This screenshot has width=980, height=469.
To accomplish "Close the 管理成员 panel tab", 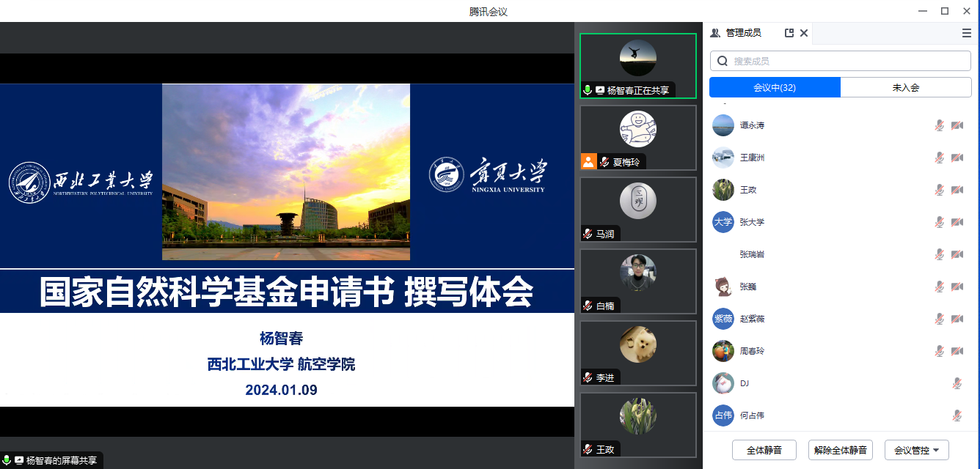I will click(x=804, y=33).
